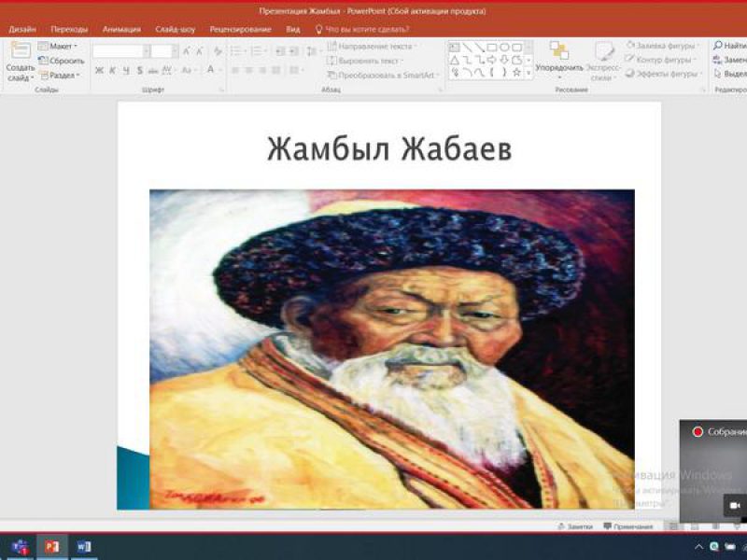Click Сбросить to reset the slide
The width and height of the screenshot is (747, 560).
click(62, 61)
